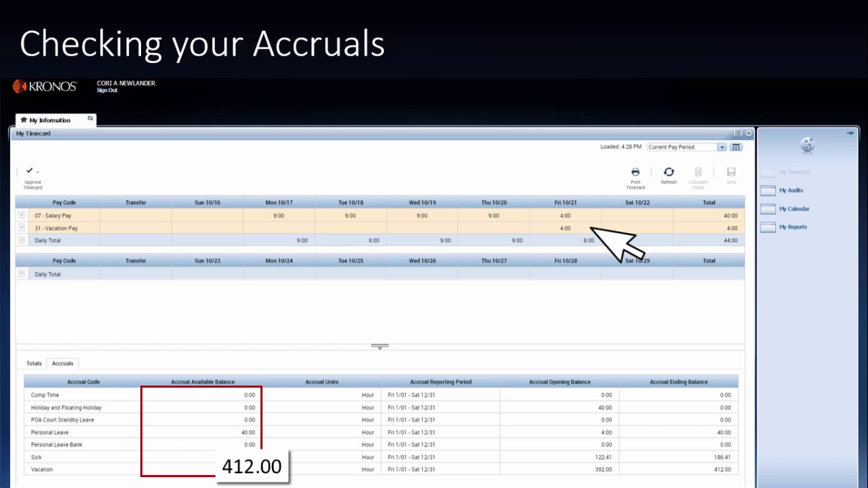Select the Tue 10/18 Salary Pay 9:00 cell
The height and width of the screenshot is (488, 868).
[x=350, y=216]
